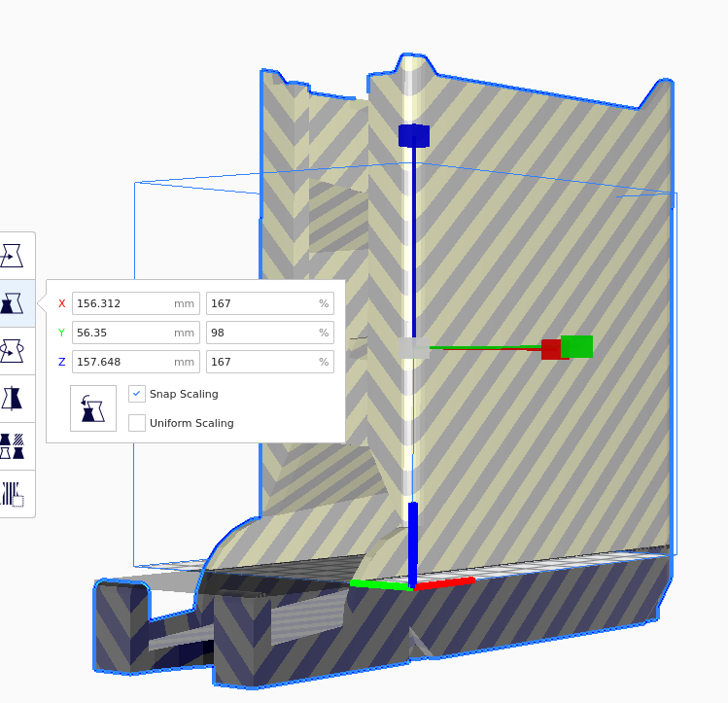Click the Reset scale button
Viewport: 728px width, 703px height.
coord(93,408)
